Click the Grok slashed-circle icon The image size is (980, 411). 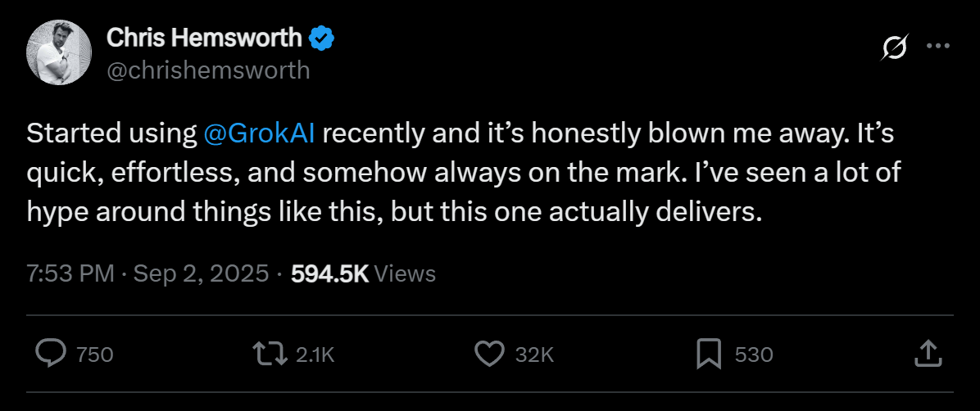(x=894, y=49)
